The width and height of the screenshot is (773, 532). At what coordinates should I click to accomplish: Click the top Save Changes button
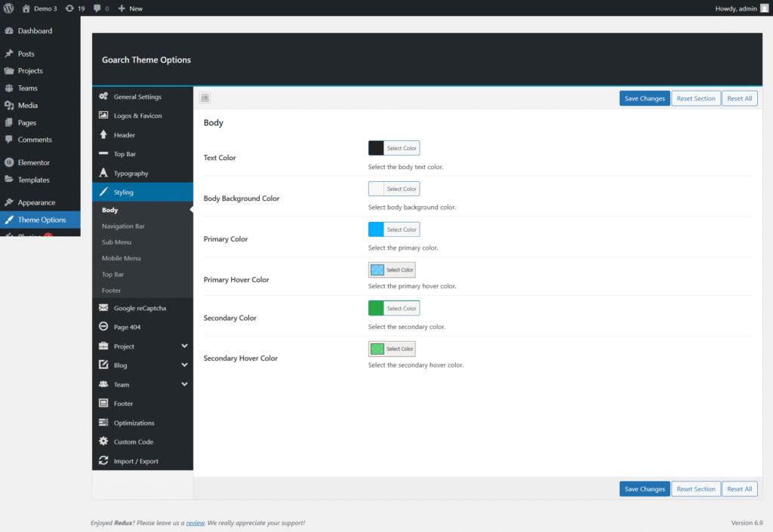pyautogui.click(x=645, y=99)
